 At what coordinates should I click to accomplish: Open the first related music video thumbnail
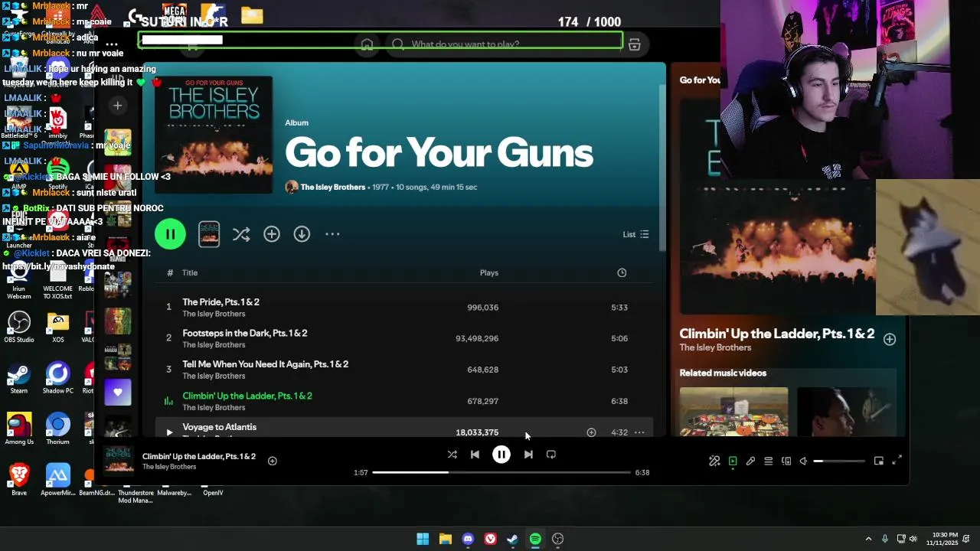[733, 412]
